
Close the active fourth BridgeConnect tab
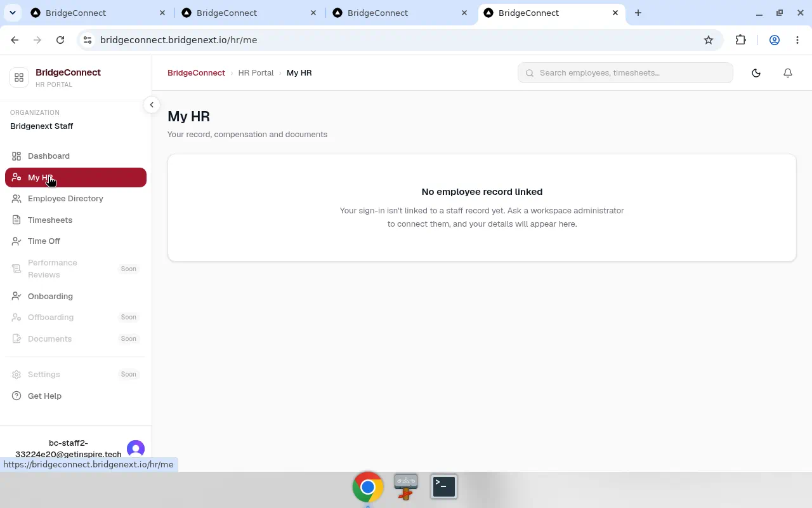point(615,13)
